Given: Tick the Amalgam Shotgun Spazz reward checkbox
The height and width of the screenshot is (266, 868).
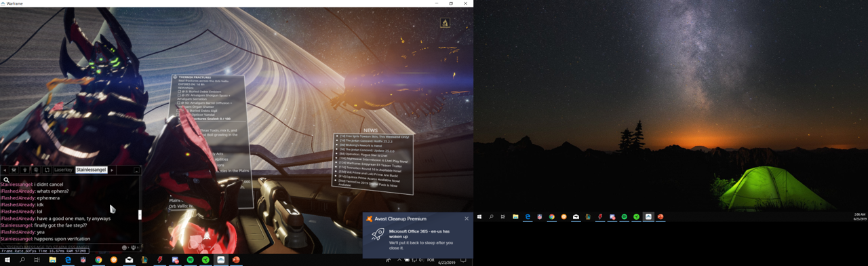Looking at the screenshot, I should (179, 96).
